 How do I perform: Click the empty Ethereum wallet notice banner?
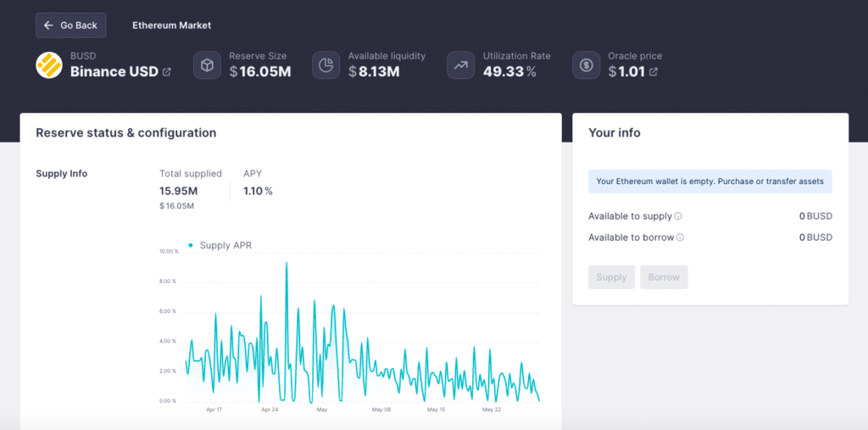coord(710,181)
